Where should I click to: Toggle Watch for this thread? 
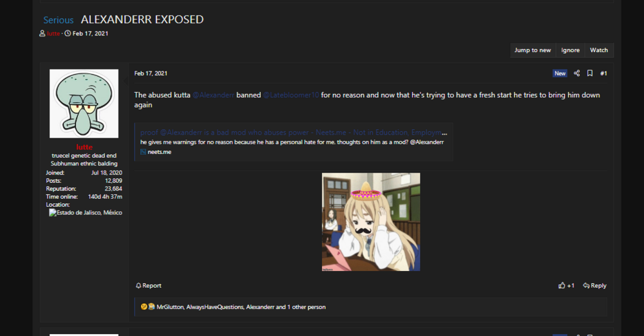pyautogui.click(x=599, y=50)
